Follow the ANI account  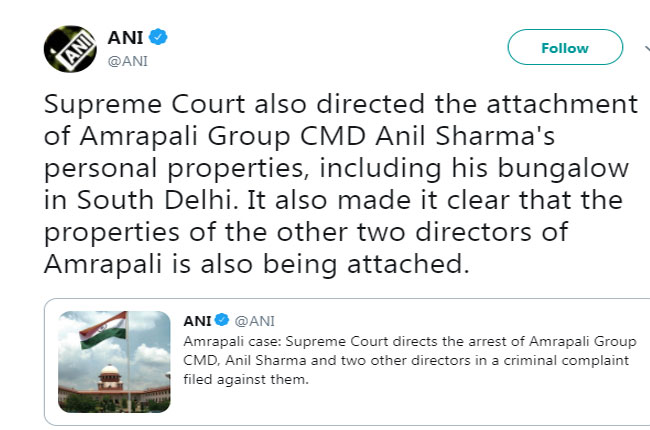coord(564,48)
